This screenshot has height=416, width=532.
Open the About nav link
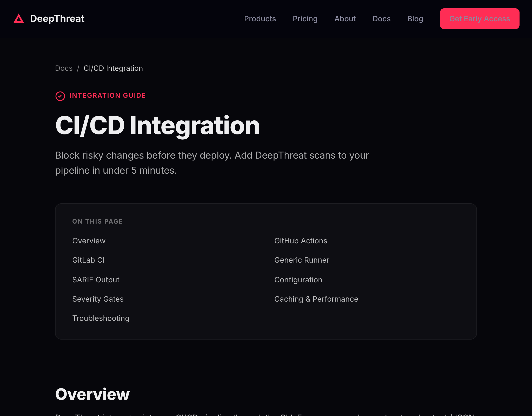click(345, 19)
